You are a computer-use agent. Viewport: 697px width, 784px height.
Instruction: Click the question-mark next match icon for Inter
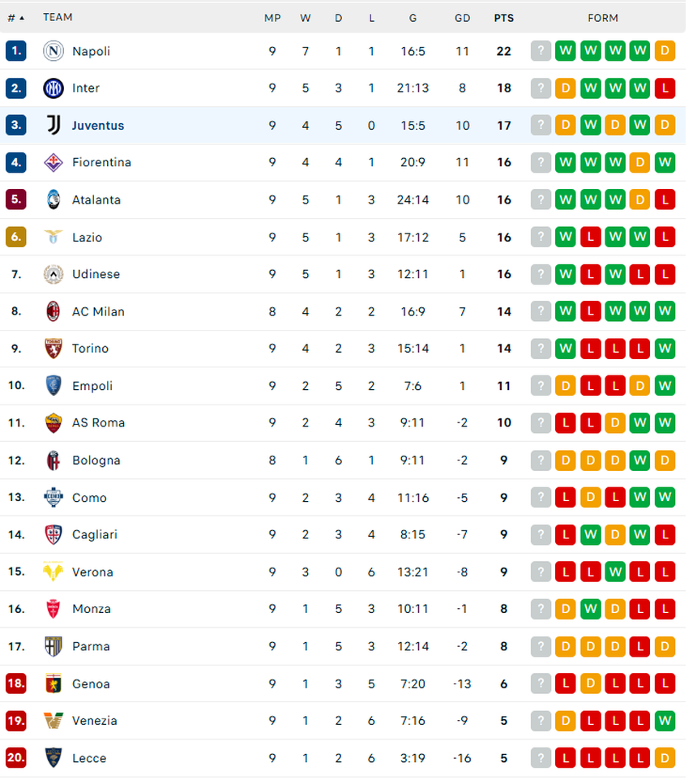[541, 88]
